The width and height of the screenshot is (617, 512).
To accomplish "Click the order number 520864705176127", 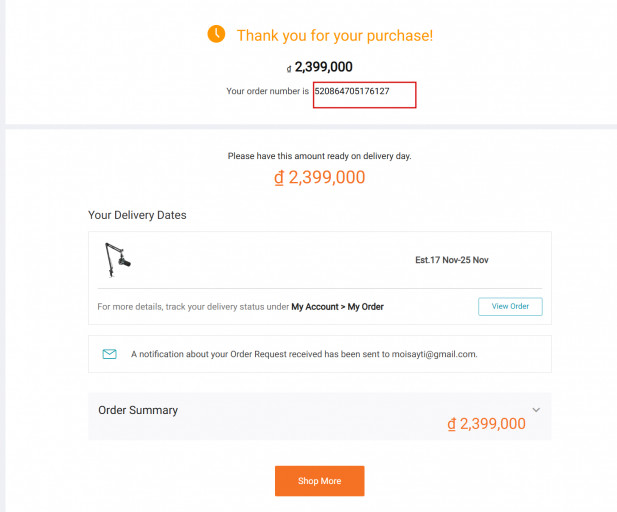I will (351, 91).
